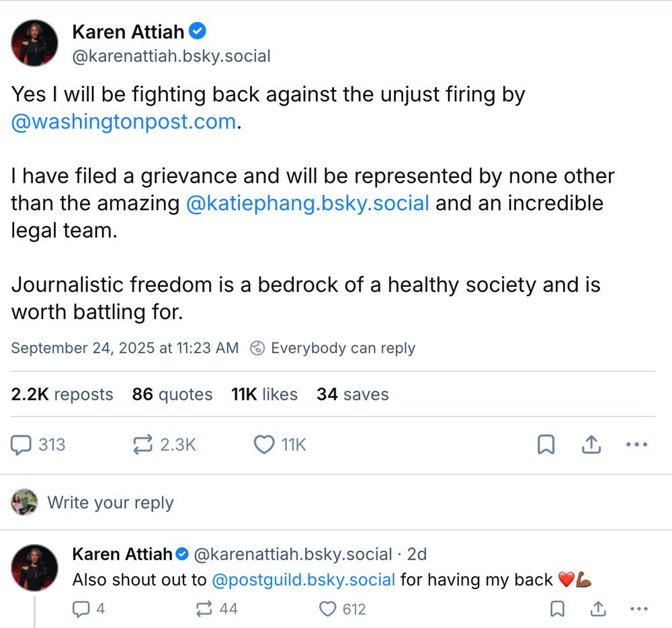This screenshot has width=672, height=628.
Task: Share the main post
Action: 591,445
